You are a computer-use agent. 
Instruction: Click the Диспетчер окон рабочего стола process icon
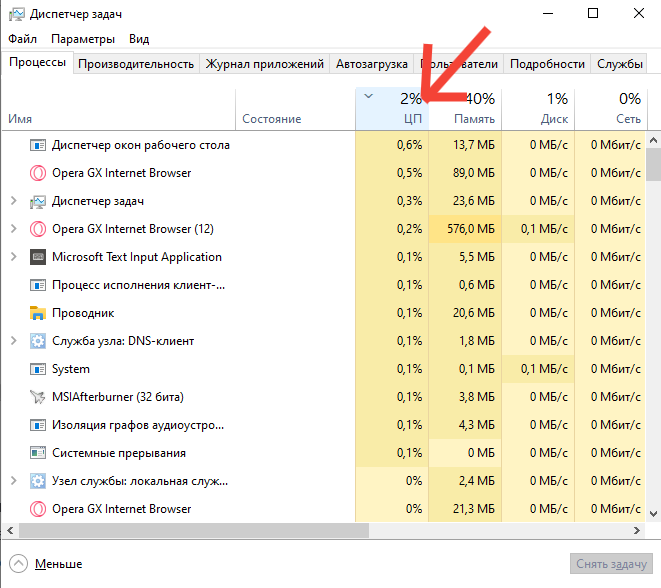38,145
